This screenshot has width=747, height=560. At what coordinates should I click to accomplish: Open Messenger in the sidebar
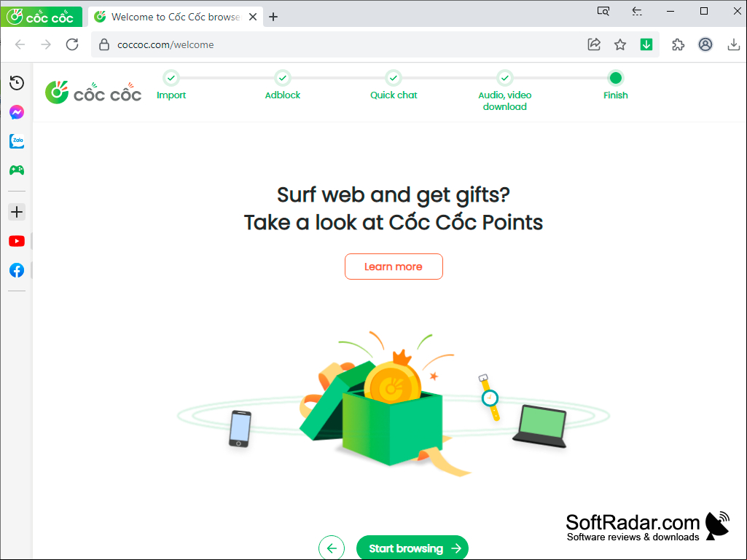click(17, 112)
